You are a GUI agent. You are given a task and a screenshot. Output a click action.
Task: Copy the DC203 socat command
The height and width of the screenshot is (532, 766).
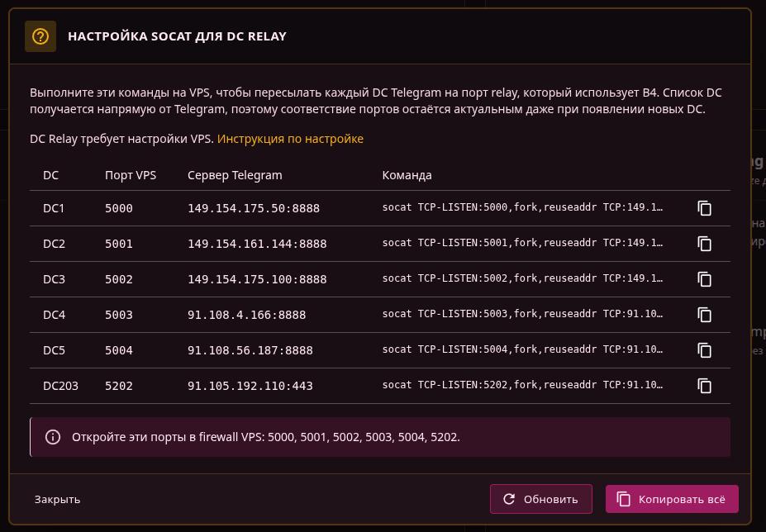pyautogui.click(x=705, y=386)
